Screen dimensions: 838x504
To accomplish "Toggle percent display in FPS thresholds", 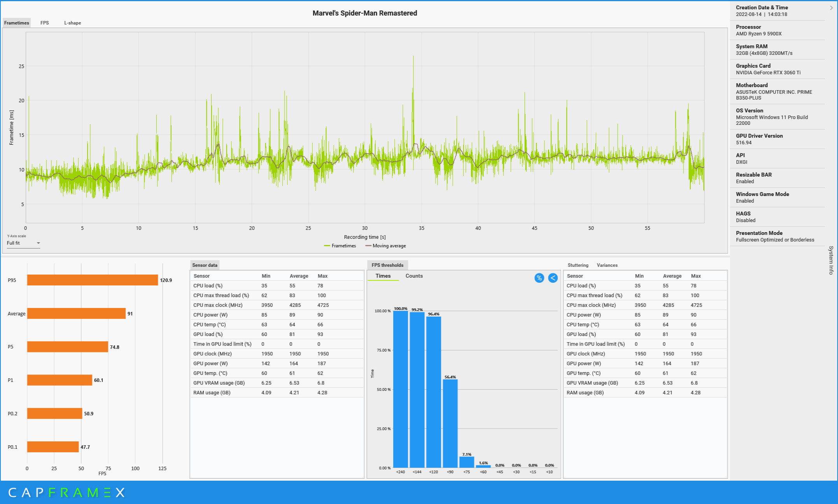I will click(539, 278).
